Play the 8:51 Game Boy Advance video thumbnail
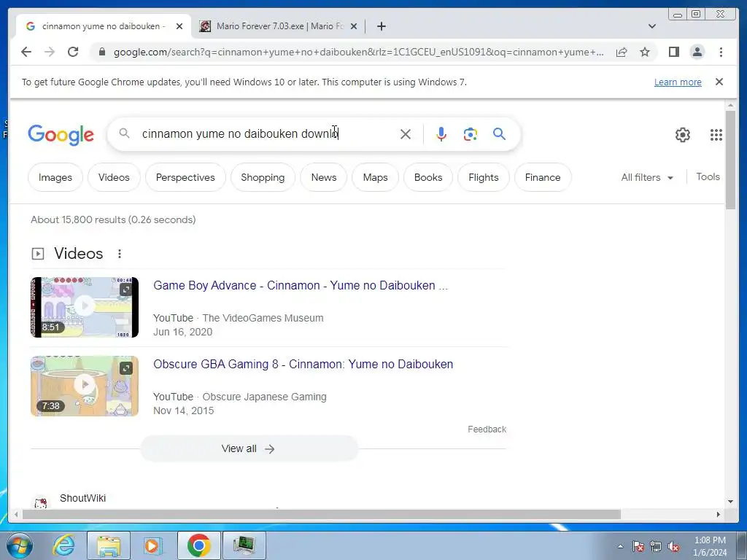The image size is (747, 560). [85, 307]
